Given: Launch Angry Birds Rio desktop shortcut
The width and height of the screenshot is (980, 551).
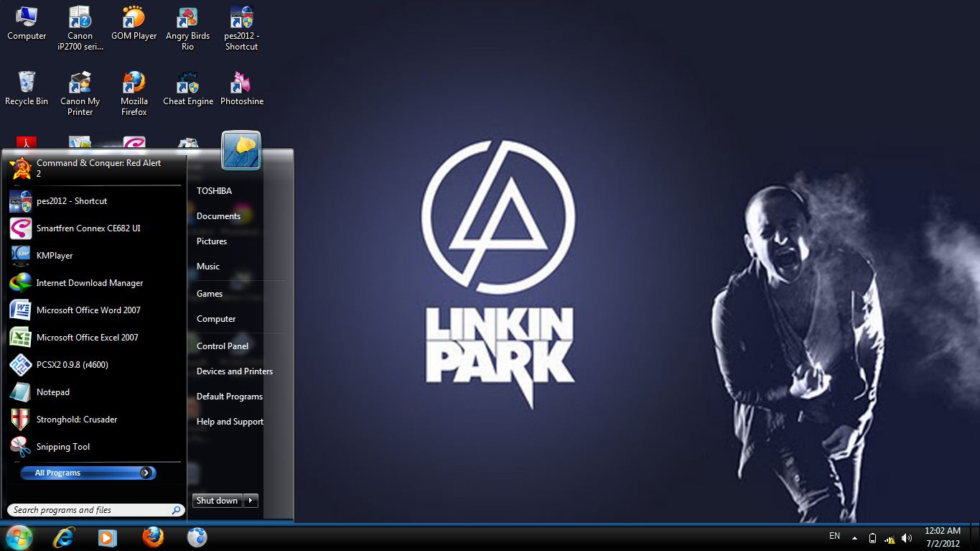Looking at the screenshot, I should pyautogui.click(x=187, y=28).
